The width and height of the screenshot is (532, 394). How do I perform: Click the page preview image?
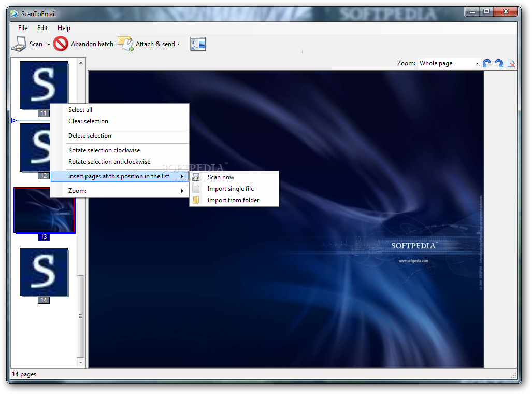(x=286, y=219)
